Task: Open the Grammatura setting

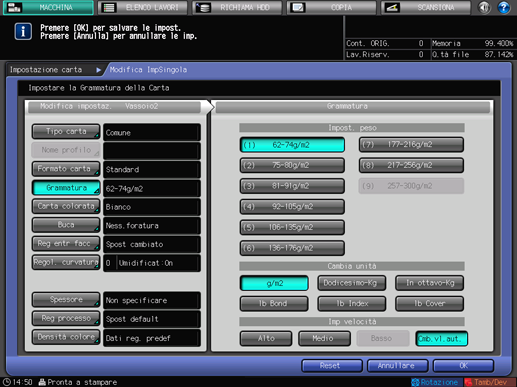Action: pyautogui.click(x=66, y=188)
